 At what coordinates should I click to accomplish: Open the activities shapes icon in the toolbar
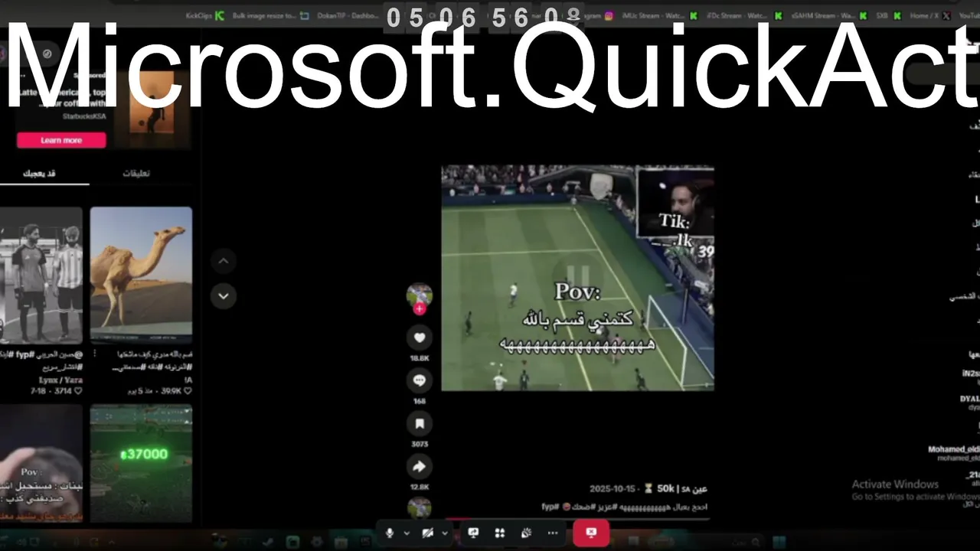[499, 533]
